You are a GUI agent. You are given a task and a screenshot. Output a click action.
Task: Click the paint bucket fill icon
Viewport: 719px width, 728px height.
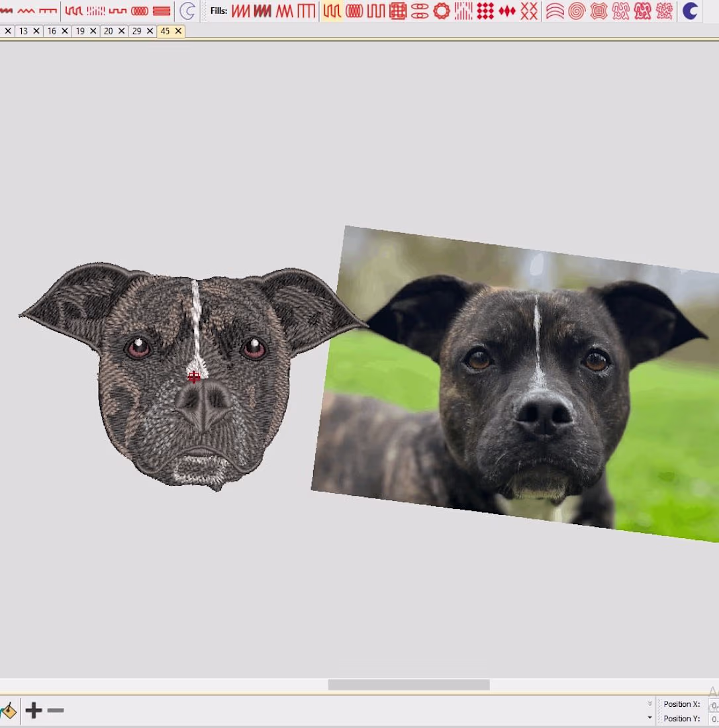(x=8, y=711)
